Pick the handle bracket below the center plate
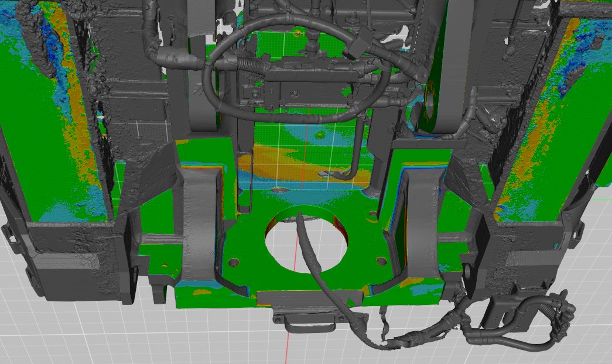This screenshot has width=612, height=364. 306,320
